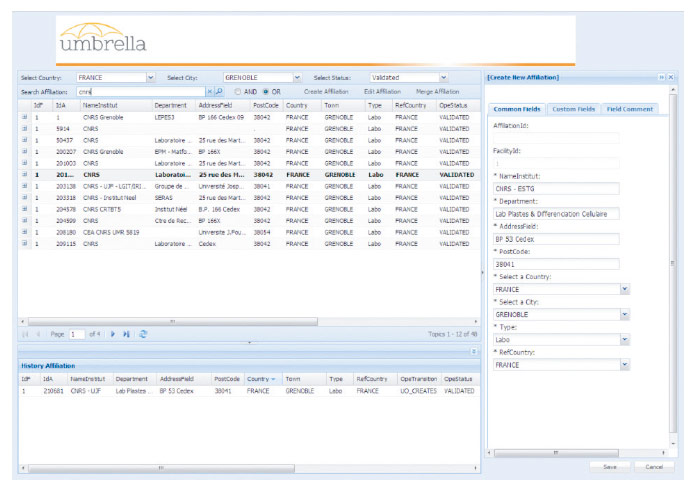Select history row CNRS - UJF
The image size is (699, 489).
point(249,391)
